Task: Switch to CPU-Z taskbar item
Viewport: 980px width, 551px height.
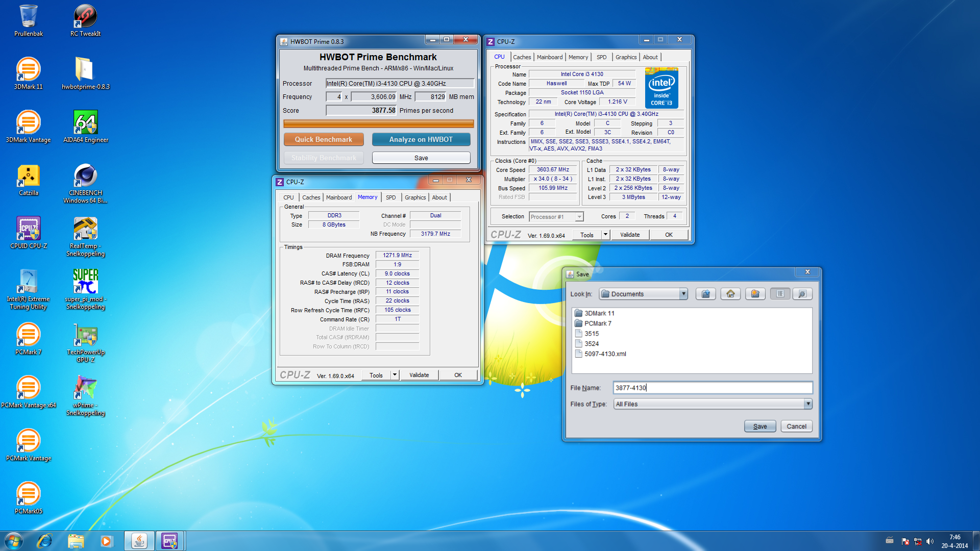Action: (x=170, y=541)
